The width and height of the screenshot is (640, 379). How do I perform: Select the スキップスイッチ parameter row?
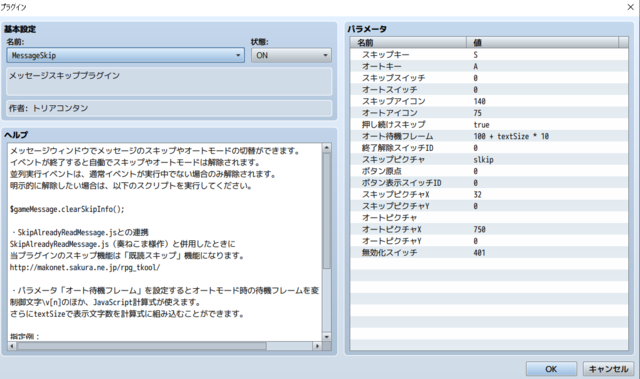(x=489, y=78)
